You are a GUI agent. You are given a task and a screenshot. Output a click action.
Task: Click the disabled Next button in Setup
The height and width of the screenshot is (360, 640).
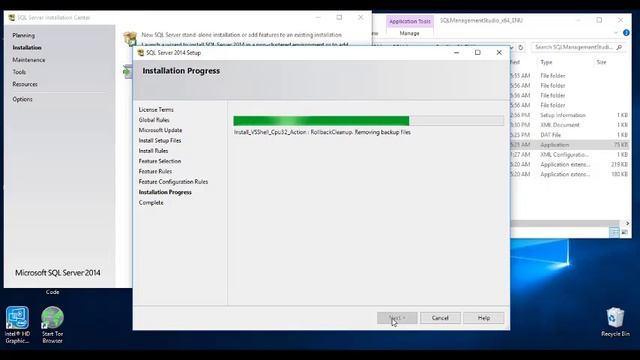tap(397, 318)
